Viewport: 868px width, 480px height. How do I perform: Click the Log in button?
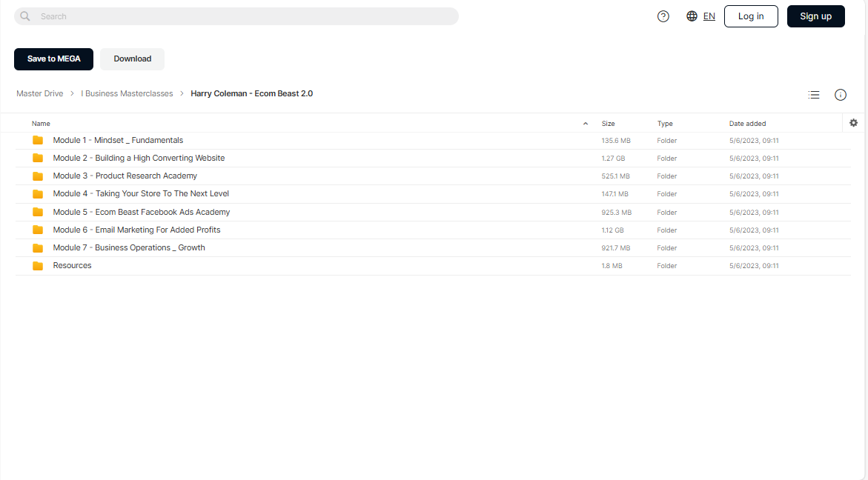[x=751, y=16]
